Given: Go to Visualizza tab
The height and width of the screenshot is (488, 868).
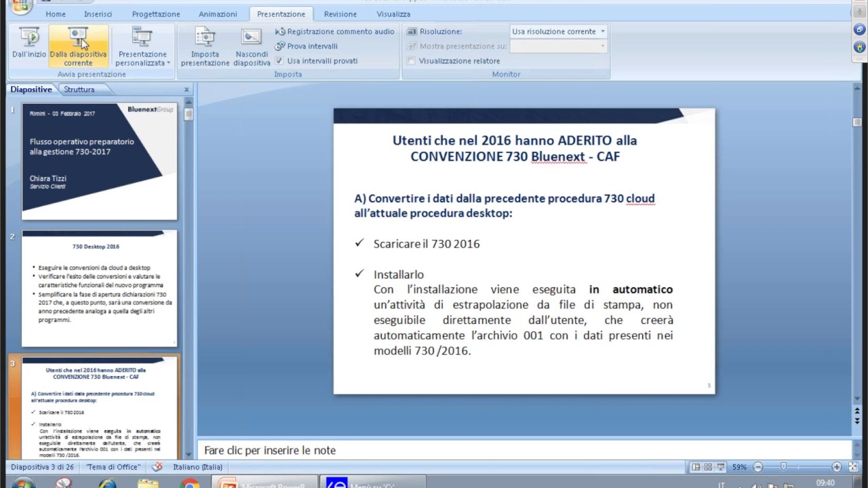Looking at the screenshot, I should pyautogui.click(x=393, y=14).
